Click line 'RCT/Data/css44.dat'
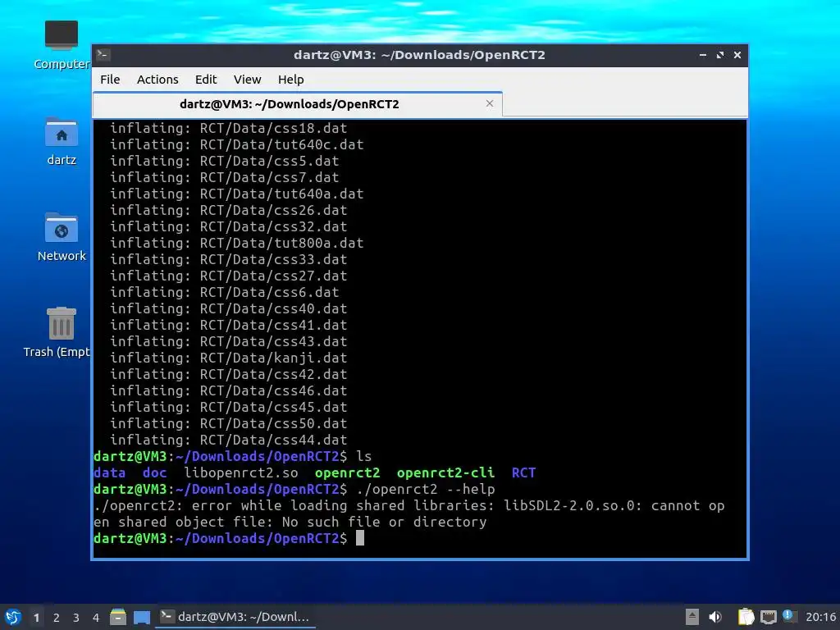This screenshot has width=840, height=630. point(273,440)
